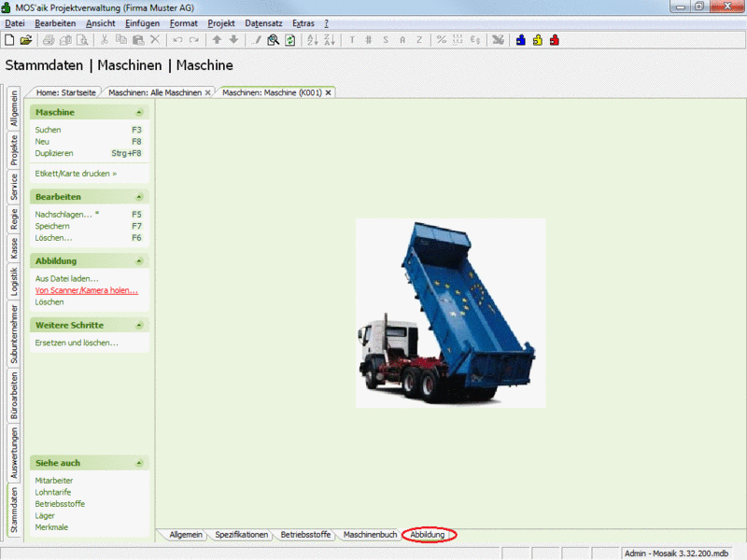Screen dimensions: 747x560
Task: Open the Logistik vertical sidebar tab
Action: pyautogui.click(x=14, y=282)
